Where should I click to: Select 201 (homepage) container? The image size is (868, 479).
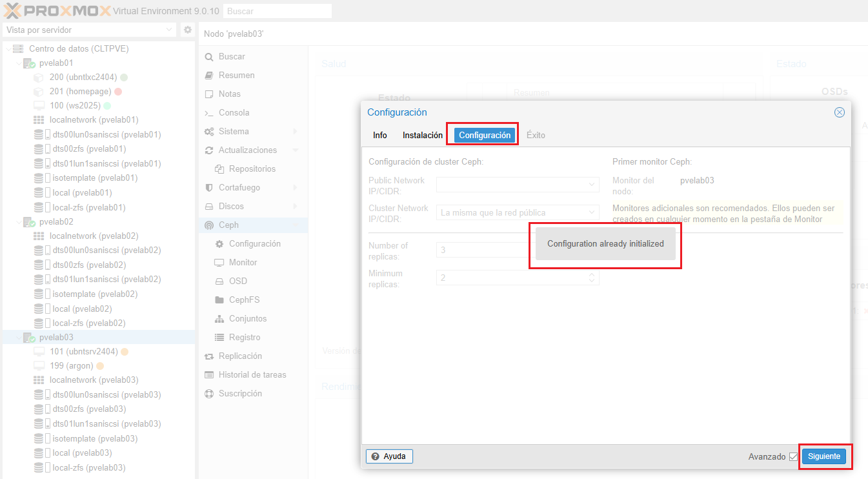tap(81, 92)
